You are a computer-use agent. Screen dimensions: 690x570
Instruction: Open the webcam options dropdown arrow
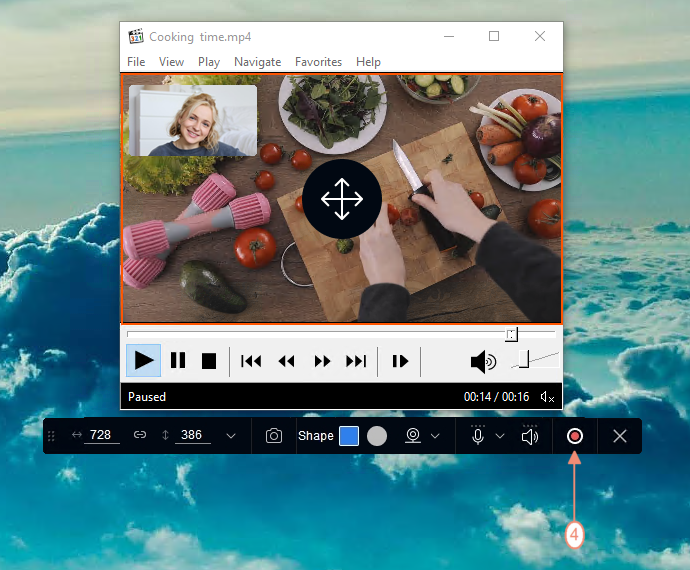(435, 436)
